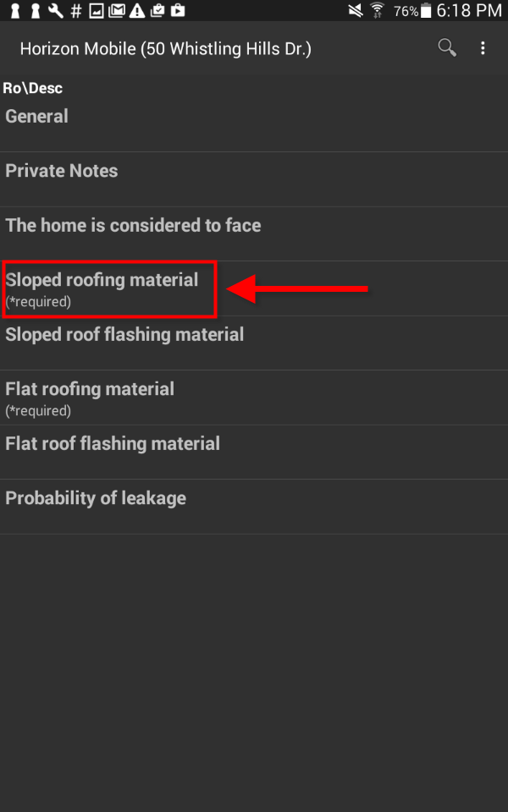The height and width of the screenshot is (812, 508).
Task: Open Flat roofing material field
Action: 254,398
